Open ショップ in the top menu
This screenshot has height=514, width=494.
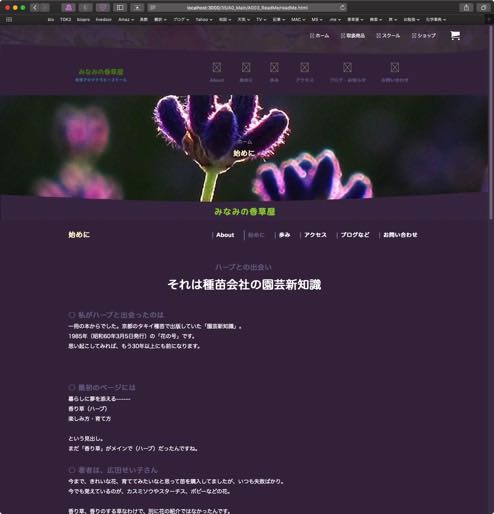pyautogui.click(x=424, y=36)
